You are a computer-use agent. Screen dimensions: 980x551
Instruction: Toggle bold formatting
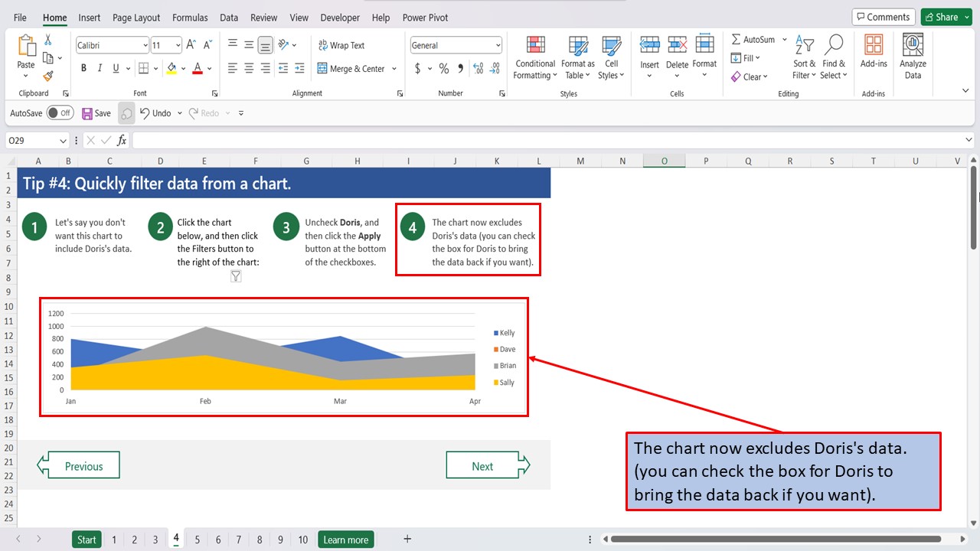(83, 68)
